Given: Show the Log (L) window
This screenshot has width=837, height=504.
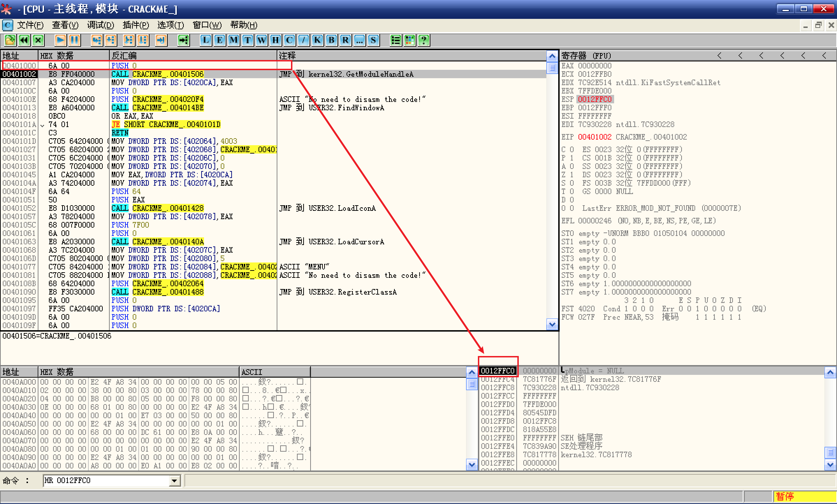Looking at the screenshot, I should (206, 40).
